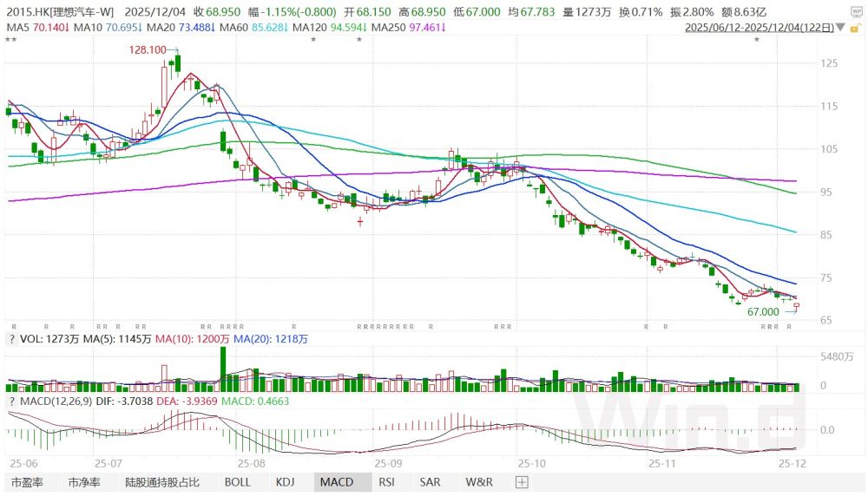868x496 pixels.
Task: Select the SAR indicator tab
Action: pyautogui.click(x=430, y=482)
